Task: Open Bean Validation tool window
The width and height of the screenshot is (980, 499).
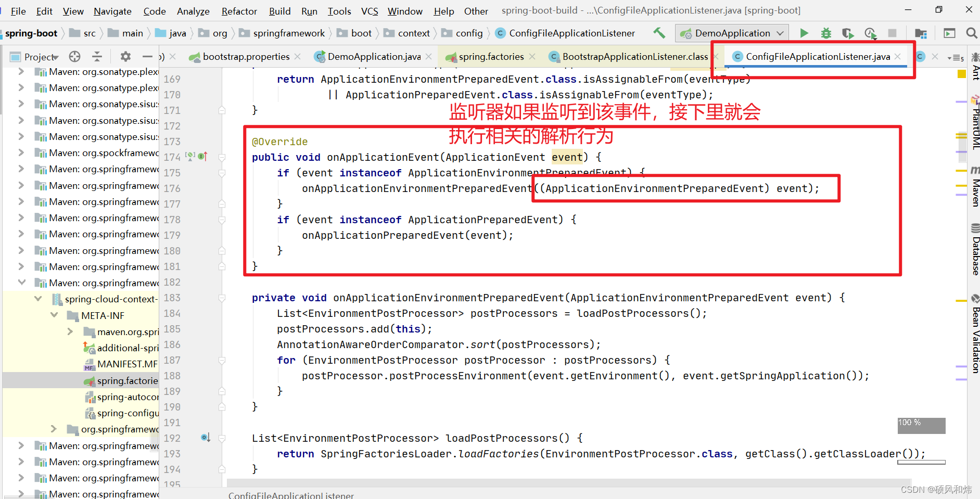Action: pos(975,334)
